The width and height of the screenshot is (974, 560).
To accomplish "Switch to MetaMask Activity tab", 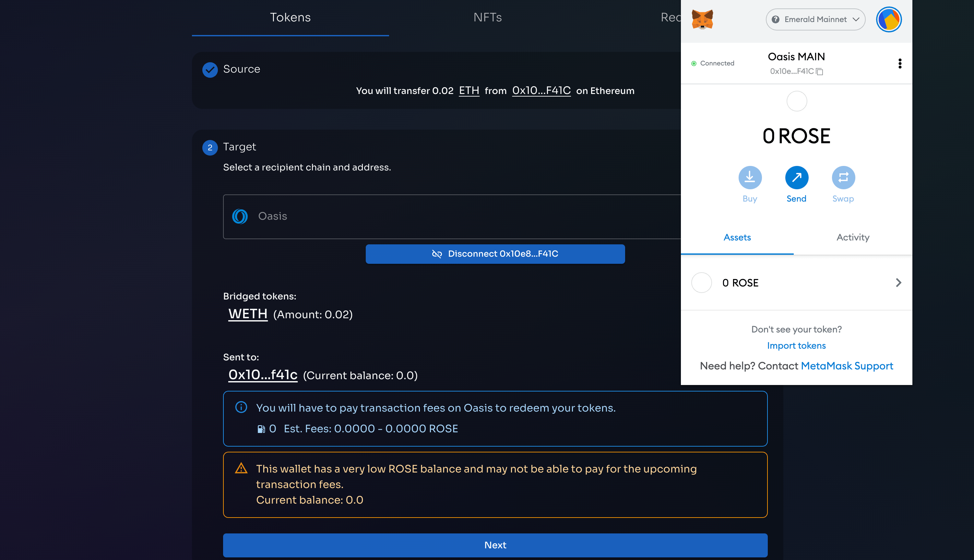I will 853,237.
